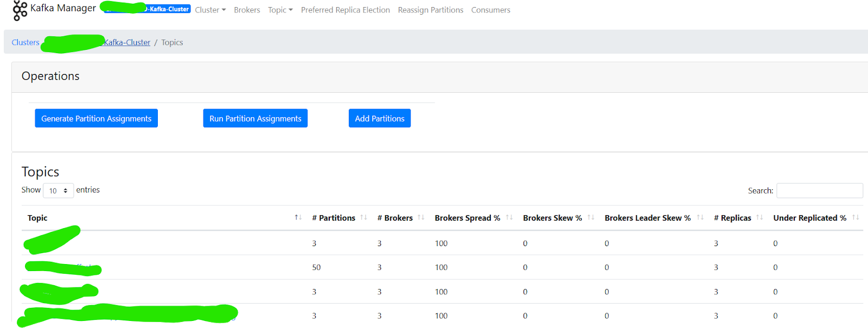Image resolution: width=868 pixels, height=328 pixels.
Task: Click the # Partitions header label
Action: (334, 218)
